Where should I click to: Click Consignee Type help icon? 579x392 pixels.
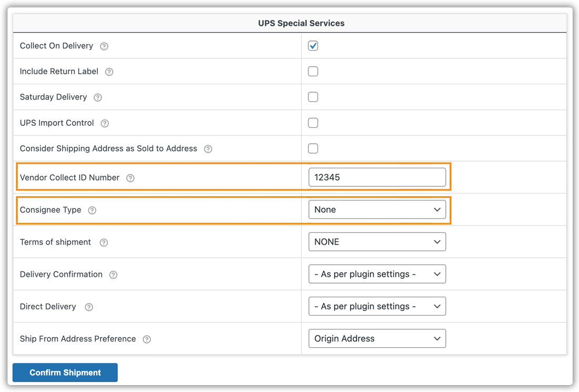92,210
